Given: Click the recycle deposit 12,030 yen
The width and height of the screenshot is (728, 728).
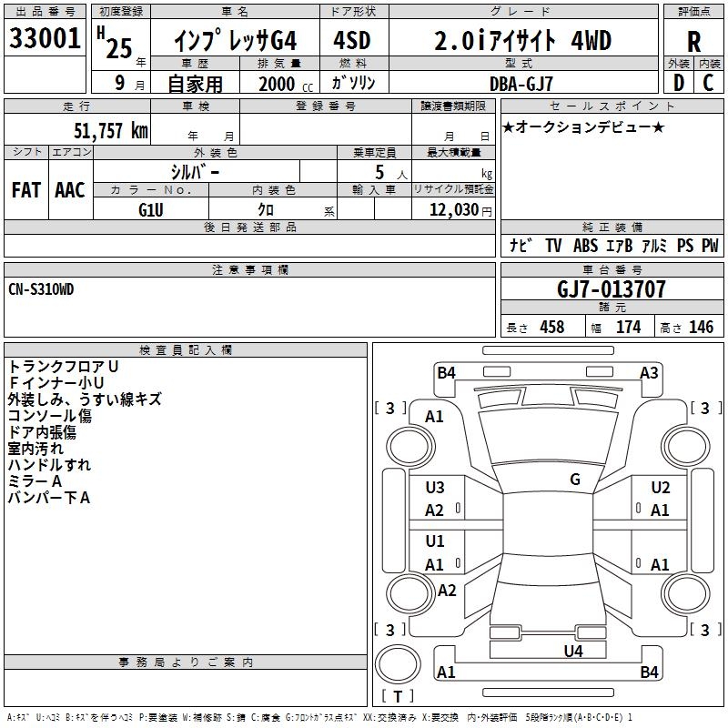Looking at the screenshot, I should [460, 210].
